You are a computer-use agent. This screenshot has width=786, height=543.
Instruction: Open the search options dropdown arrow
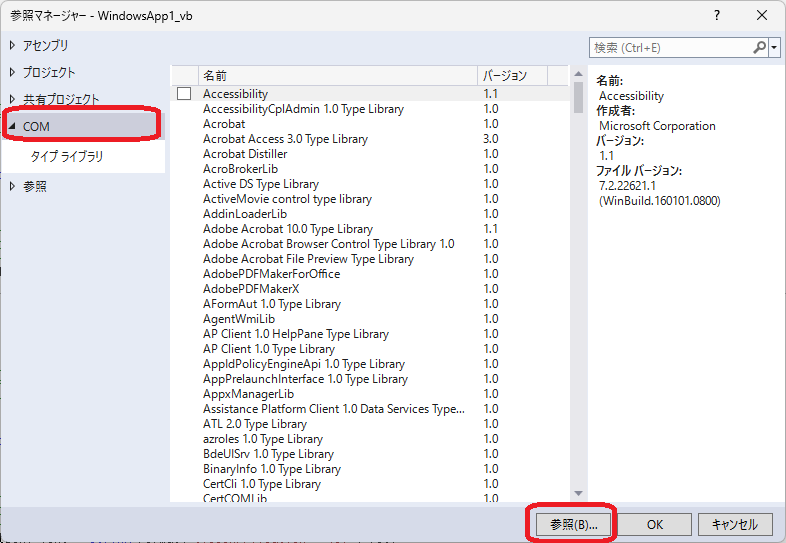tap(774, 48)
